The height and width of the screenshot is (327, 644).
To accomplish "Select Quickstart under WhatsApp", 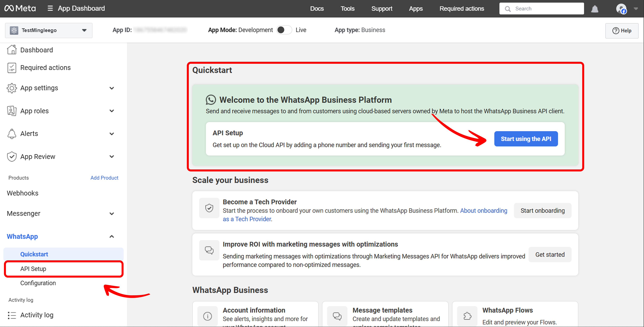I will [x=63, y=254].
